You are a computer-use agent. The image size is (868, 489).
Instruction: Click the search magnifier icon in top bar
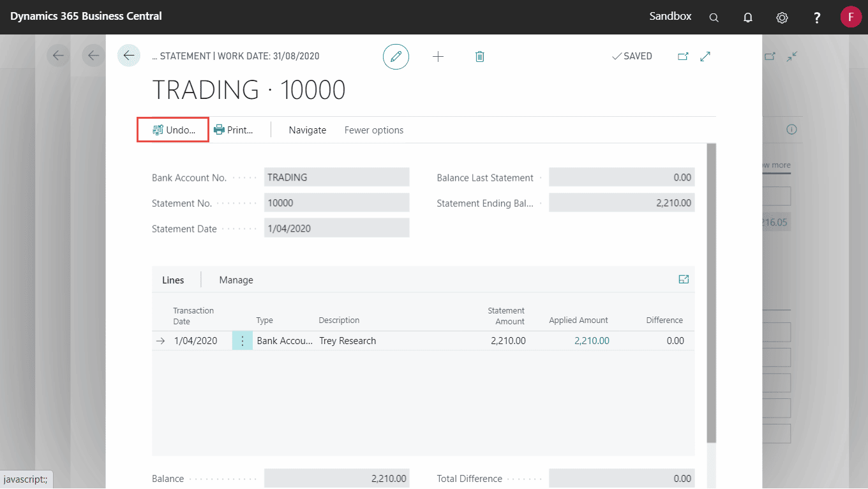pyautogui.click(x=714, y=17)
